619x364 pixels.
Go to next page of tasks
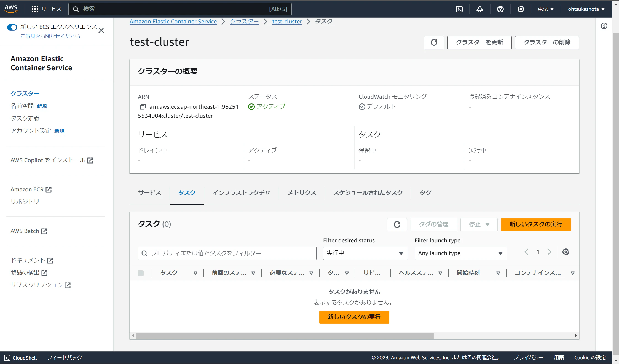[x=549, y=252]
